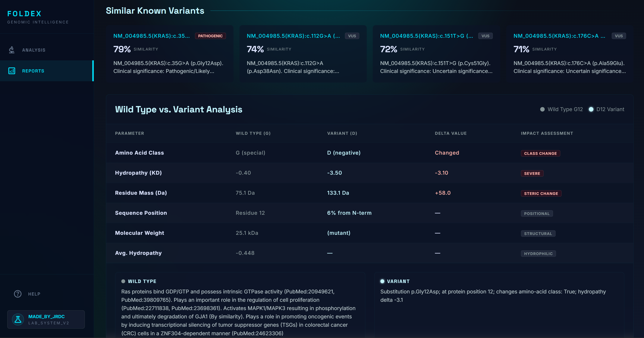Click the microscope Analysis icon
Image resolution: width=644 pixels, height=338 pixels.
click(12, 50)
